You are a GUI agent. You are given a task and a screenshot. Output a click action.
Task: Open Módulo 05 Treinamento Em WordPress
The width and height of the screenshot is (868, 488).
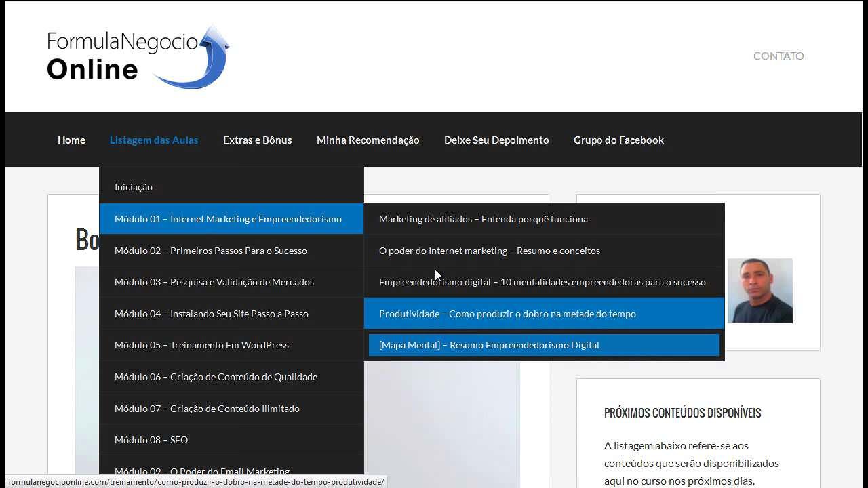tap(201, 345)
